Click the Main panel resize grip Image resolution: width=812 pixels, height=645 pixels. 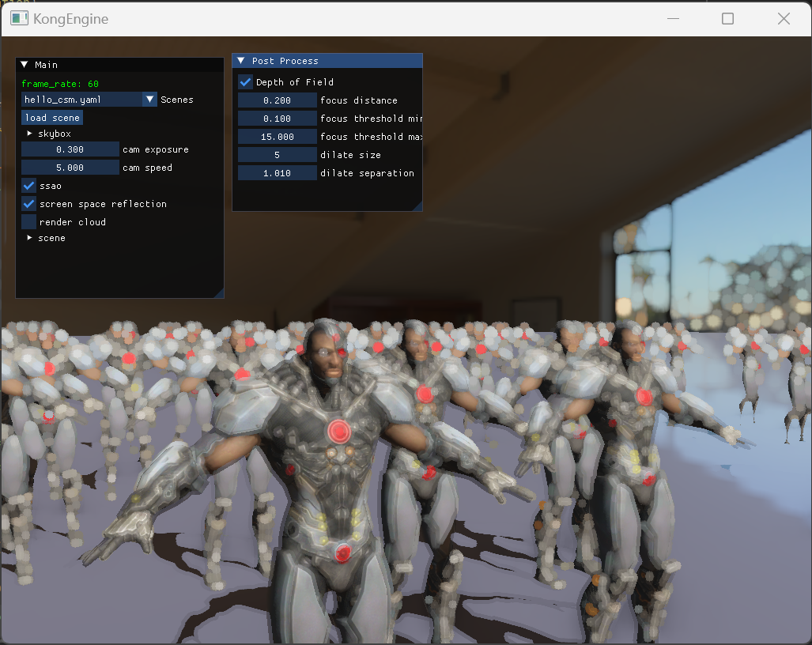(219, 293)
